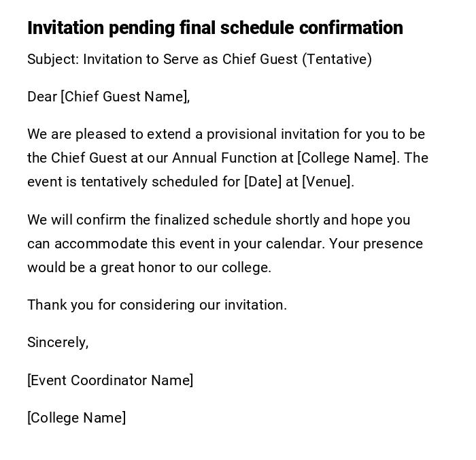The image size is (476, 460).
Task: Click the "Subject:" label
Action: click(53, 59)
